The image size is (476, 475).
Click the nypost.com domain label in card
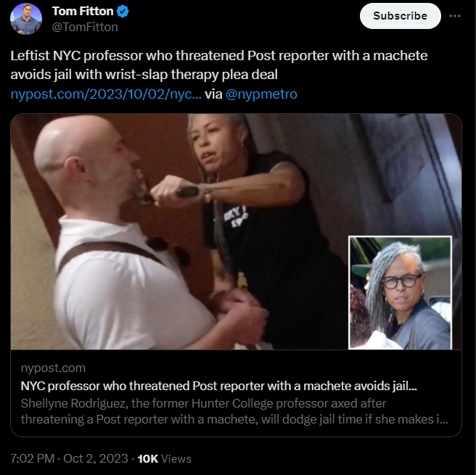pyautogui.click(x=53, y=368)
